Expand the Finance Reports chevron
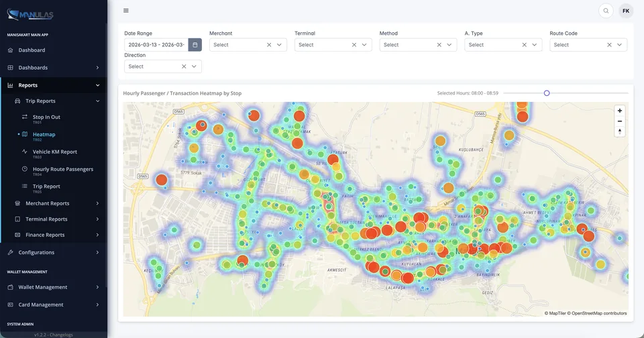The height and width of the screenshot is (338, 644). [97, 235]
